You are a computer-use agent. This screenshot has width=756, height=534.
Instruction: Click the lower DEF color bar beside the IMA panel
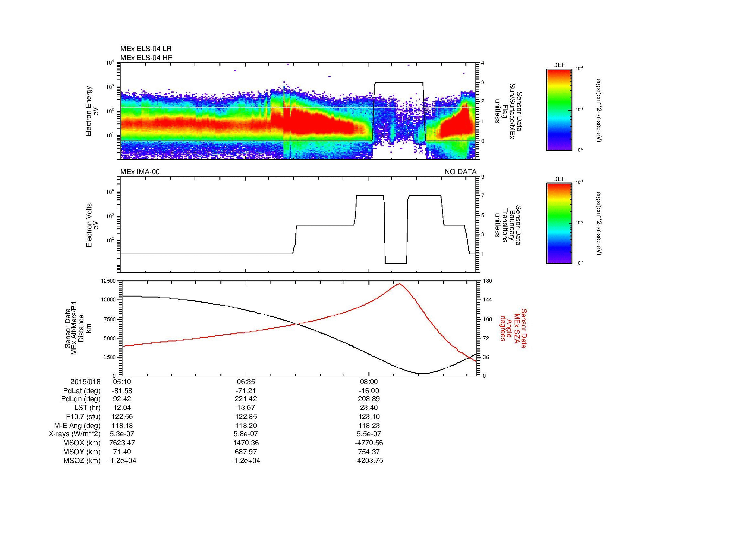559,224
